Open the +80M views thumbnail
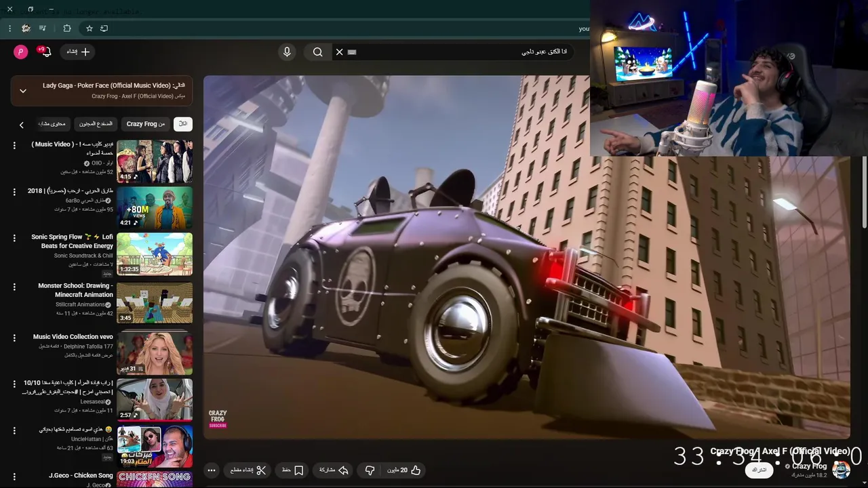868x488 pixels. (x=155, y=208)
